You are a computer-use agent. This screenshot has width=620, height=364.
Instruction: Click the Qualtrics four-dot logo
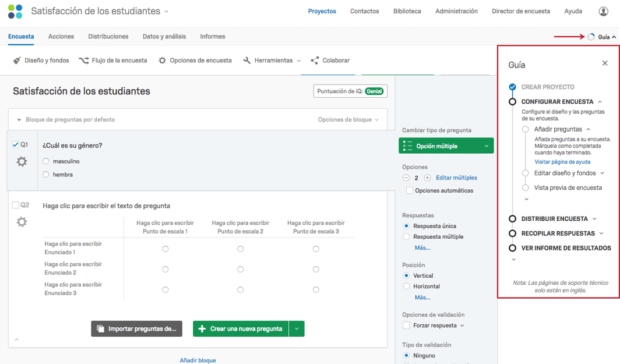(x=15, y=12)
